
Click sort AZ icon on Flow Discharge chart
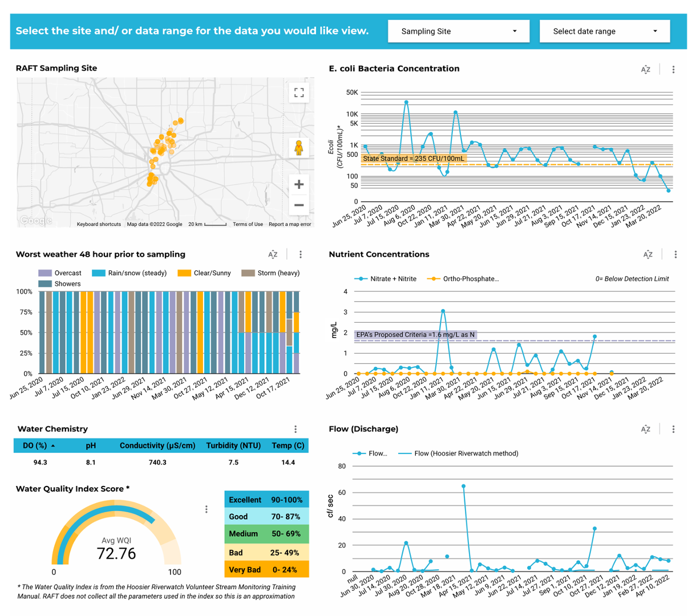point(645,429)
